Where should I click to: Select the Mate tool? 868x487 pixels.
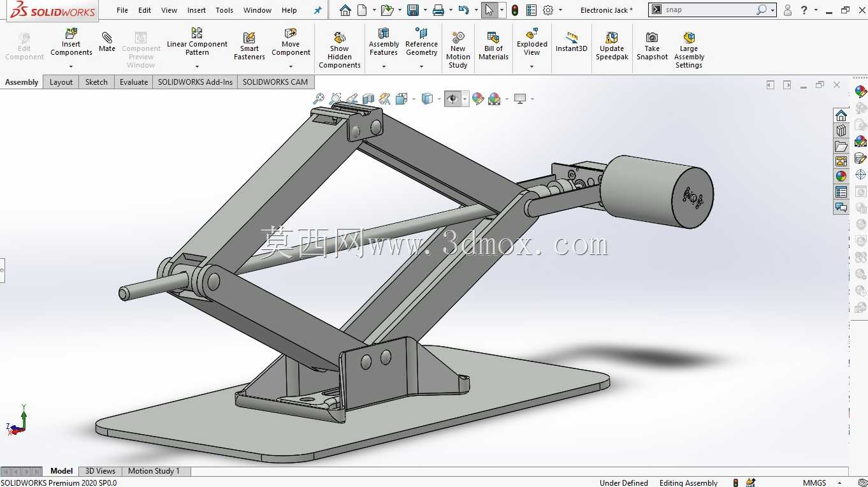107,42
